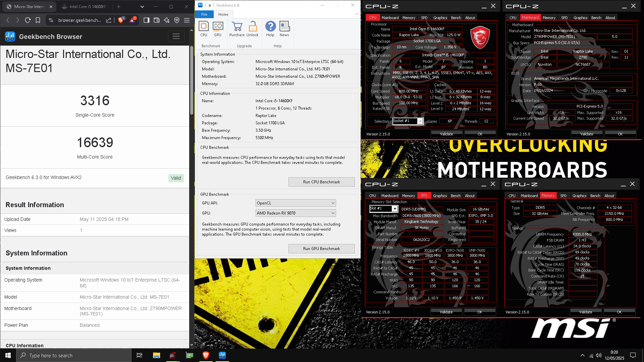Click the taskbar clock showing 0:20
This screenshot has height=362, width=644.
click(614, 355)
